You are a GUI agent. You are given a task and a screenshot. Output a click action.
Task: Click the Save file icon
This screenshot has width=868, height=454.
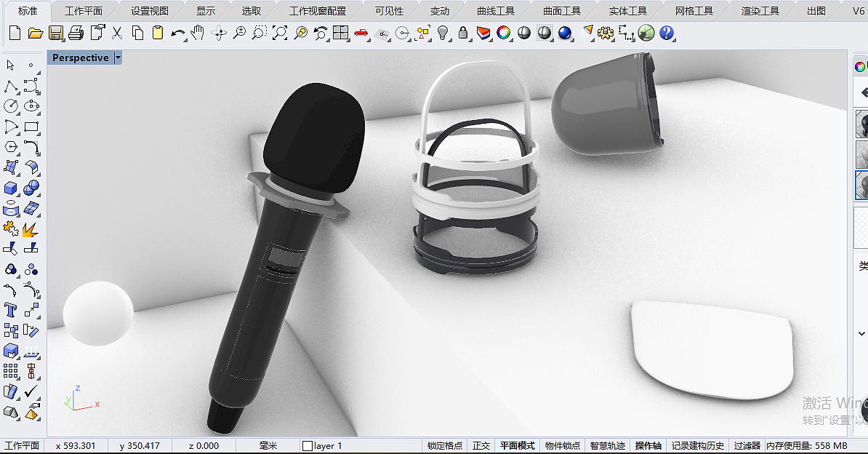click(x=56, y=33)
